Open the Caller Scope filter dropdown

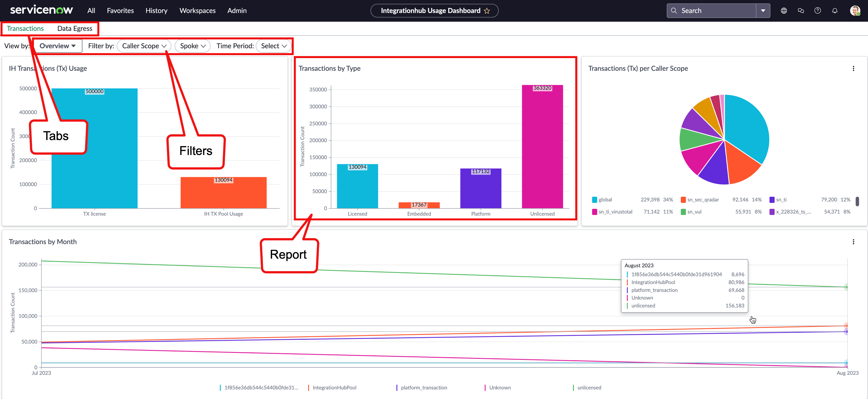pos(144,46)
